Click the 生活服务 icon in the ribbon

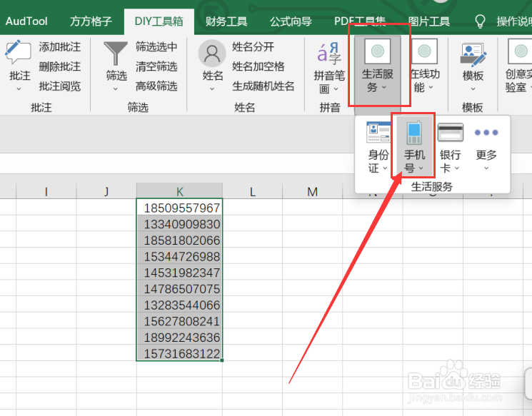[377, 51]
